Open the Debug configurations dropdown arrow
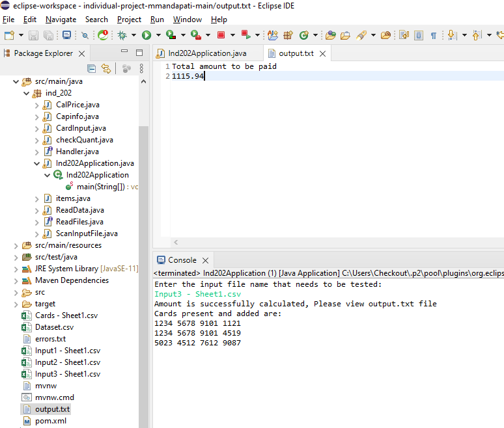This screenshot has height=428, width=504. 133,35
